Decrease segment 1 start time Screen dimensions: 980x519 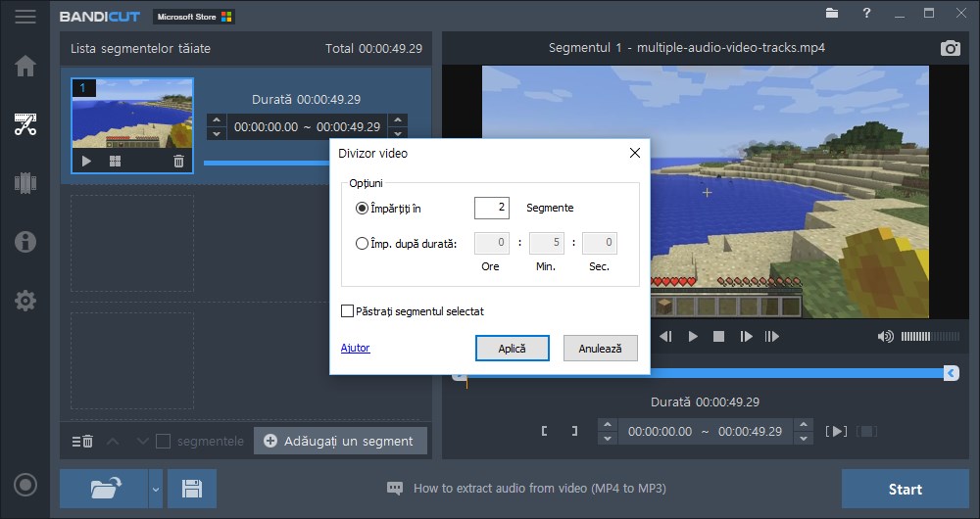pos(217,133)
